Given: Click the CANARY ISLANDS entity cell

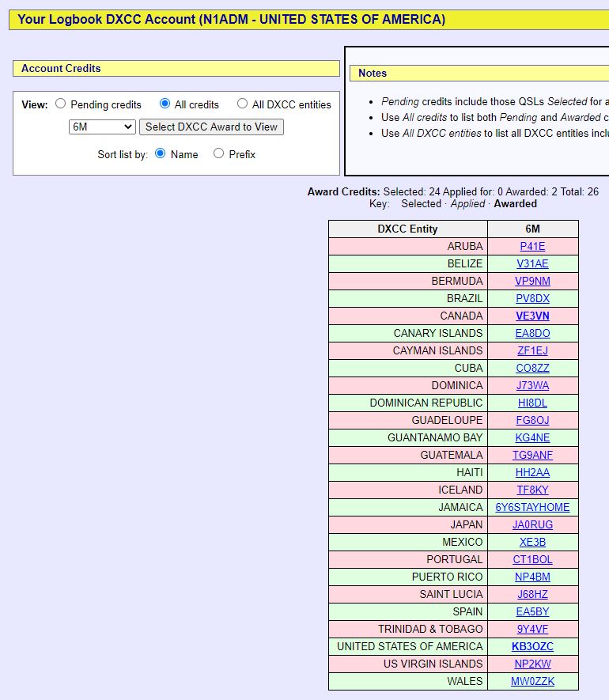Looking at the screenshot, I should click(x=407, y=334).
